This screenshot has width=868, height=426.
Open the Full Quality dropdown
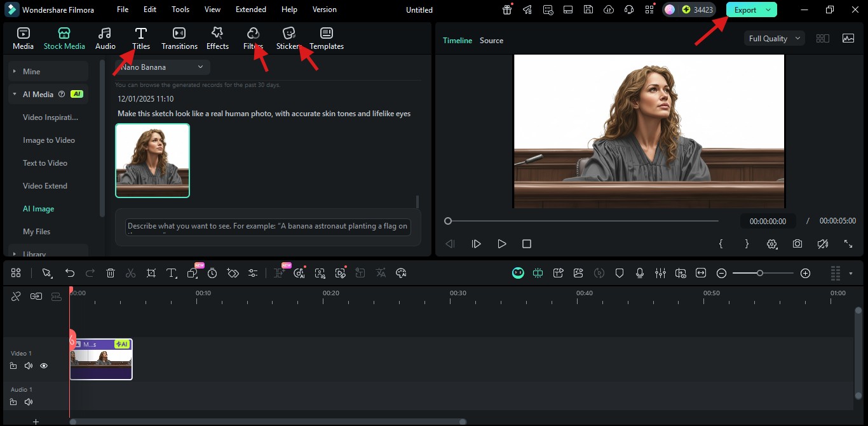point(773,38)
